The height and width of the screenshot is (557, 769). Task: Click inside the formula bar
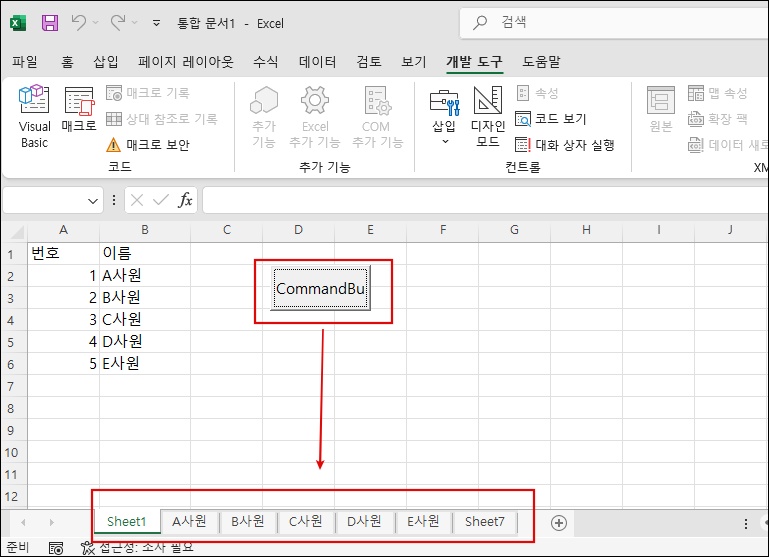[486, 200]
